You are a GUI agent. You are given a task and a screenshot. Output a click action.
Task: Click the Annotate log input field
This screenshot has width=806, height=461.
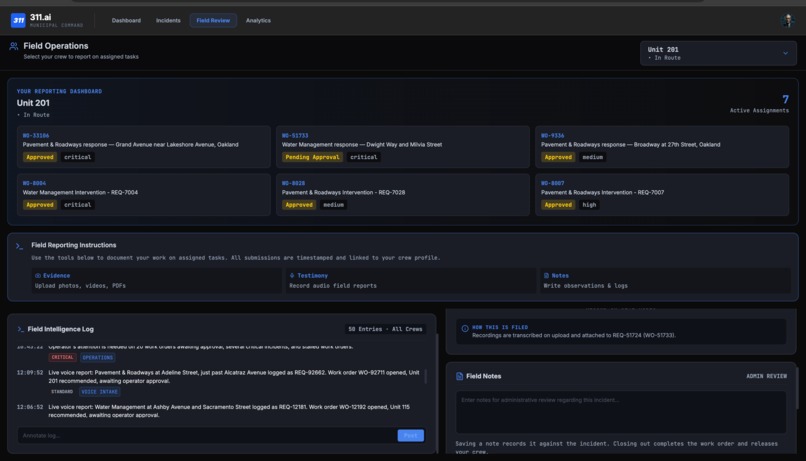tap(207, 436)
